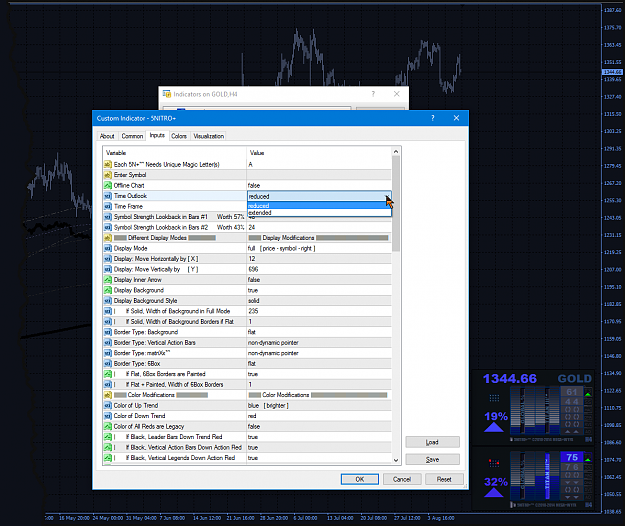
Task: Click the icon beside 'Enter Symbol'
Action: pos(108,175)
